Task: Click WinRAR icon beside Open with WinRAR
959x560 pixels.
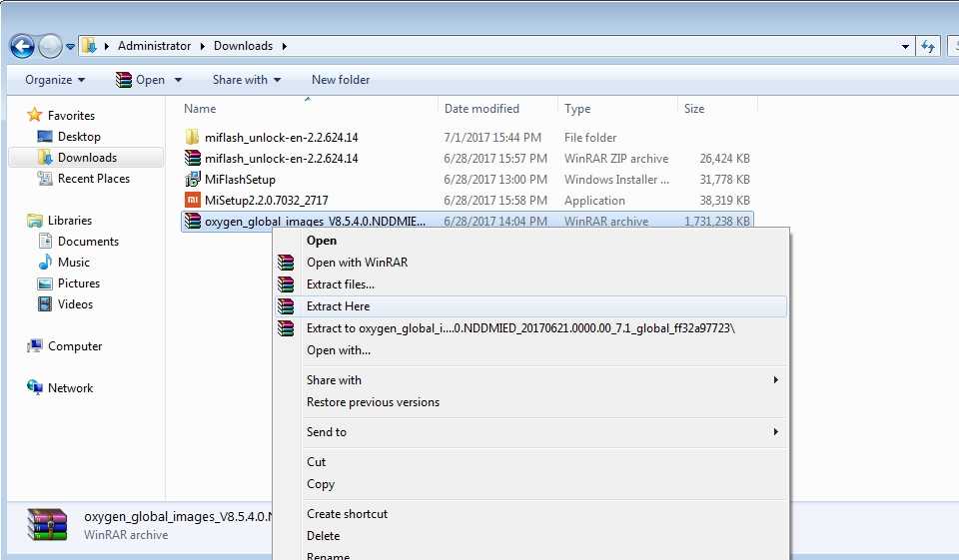Action: (286, 263)
